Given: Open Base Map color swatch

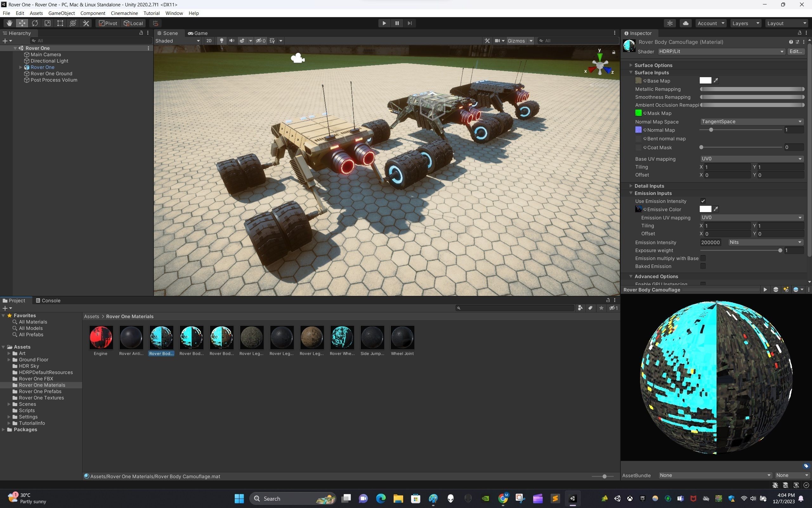Looking at the screenshot, I should click(705, 80).
